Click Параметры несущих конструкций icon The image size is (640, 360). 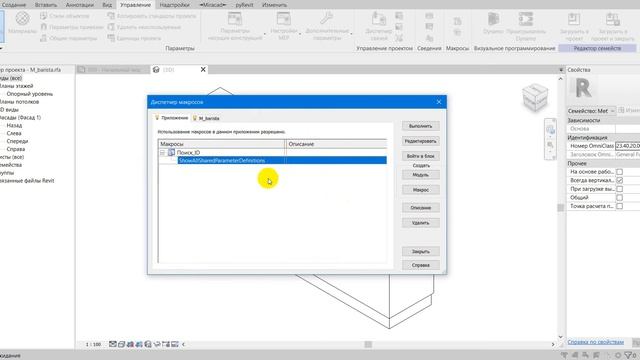(x=235, y=19)
